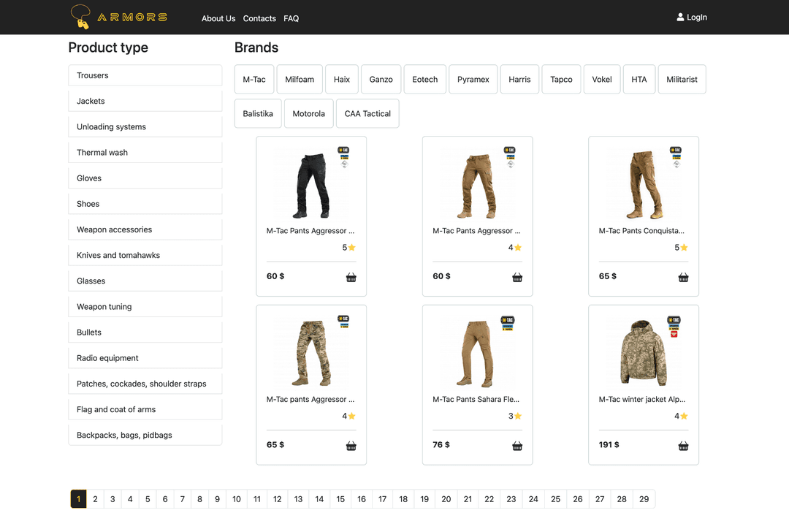Select Thermal wash category
This screenshot has width=789, height=532.
[145, 152]
